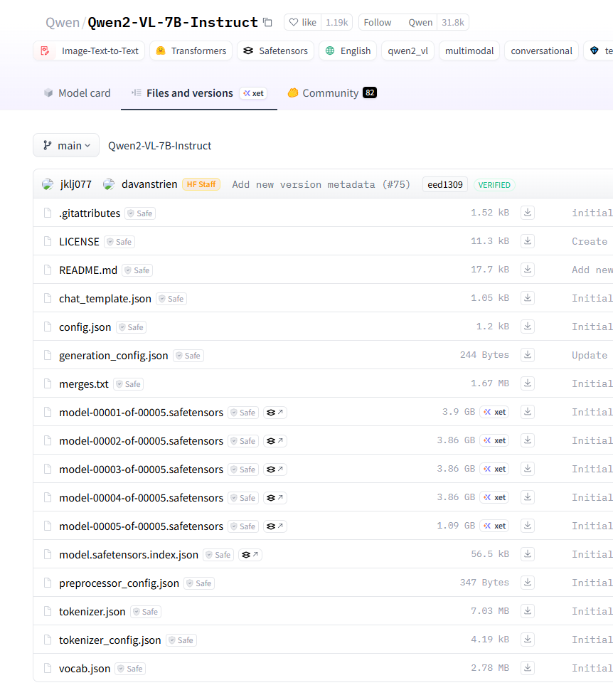Open the chat_template.json file
This screenshot has height=700, width=613.
[105, 299]
